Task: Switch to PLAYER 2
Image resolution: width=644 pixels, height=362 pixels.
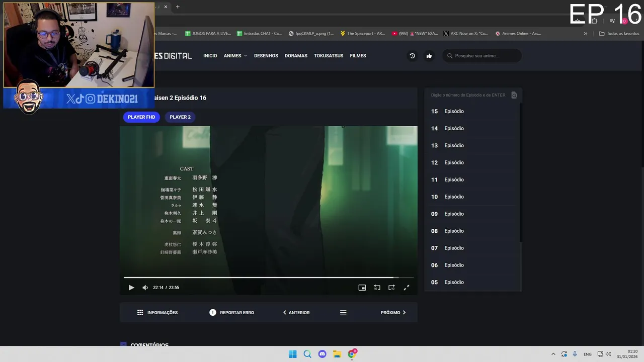Action: click(x=180, y=117)
